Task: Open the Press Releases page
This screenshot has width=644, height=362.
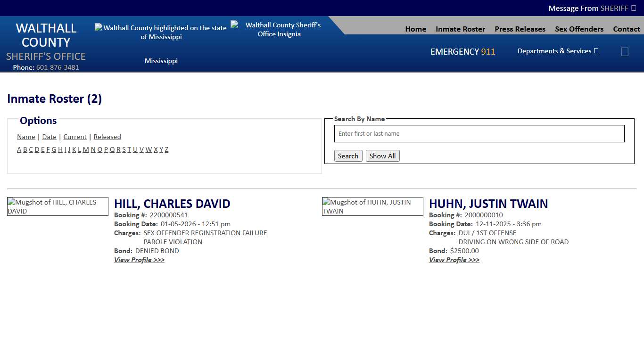Action: (520, 29)
